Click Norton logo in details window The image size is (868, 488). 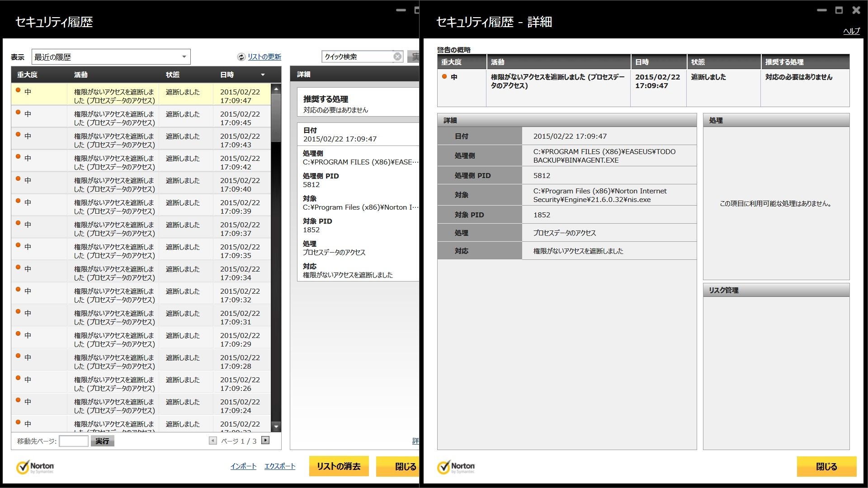click(x=456, y=467)
